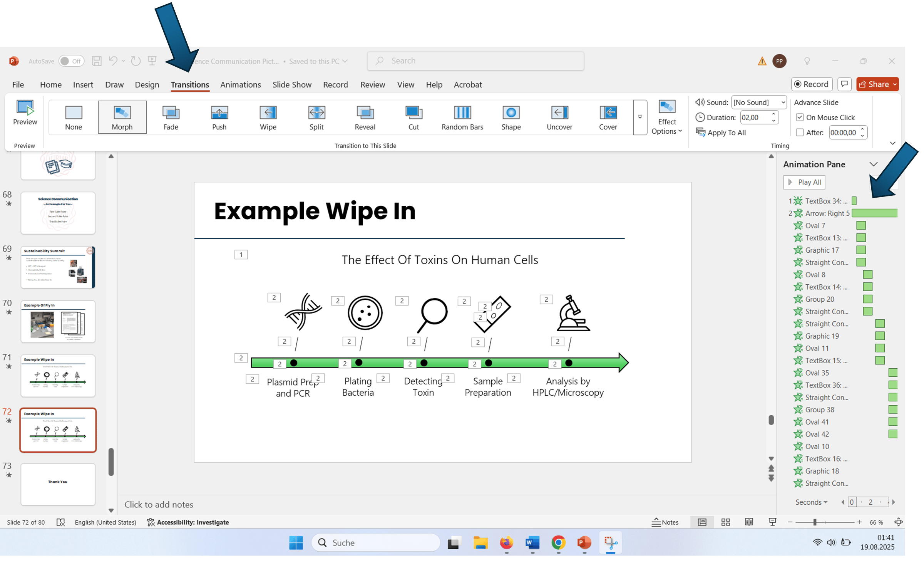Enable the After timing checkbox

(x=800, y=133)
